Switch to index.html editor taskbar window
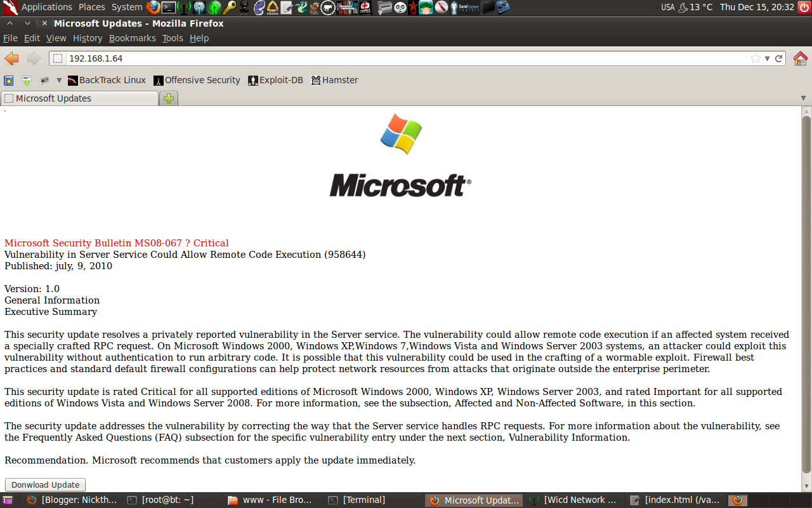Viewport: 812px width, 508px height. click(676, 500)
